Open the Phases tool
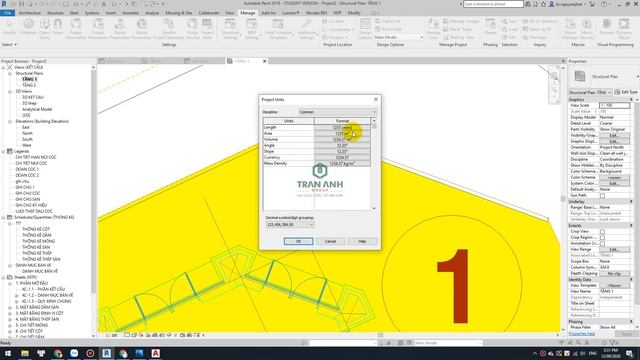 point(490,27)
